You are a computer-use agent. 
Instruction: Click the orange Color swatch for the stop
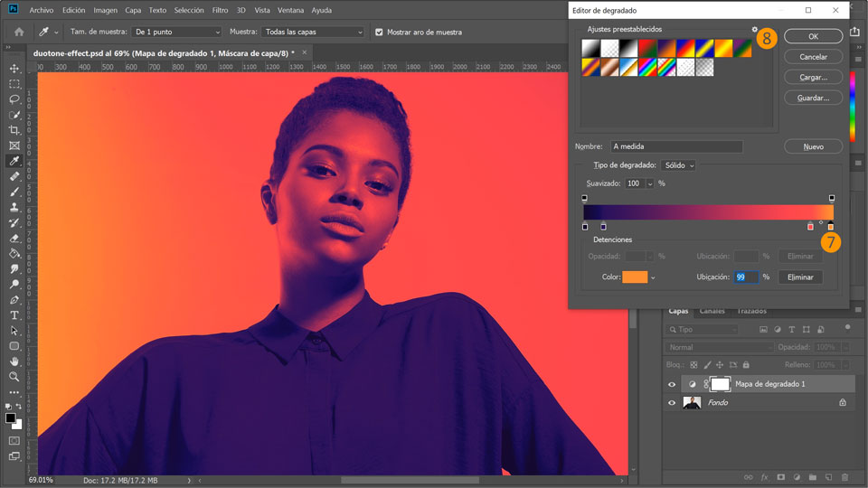[x=635, y=277]
